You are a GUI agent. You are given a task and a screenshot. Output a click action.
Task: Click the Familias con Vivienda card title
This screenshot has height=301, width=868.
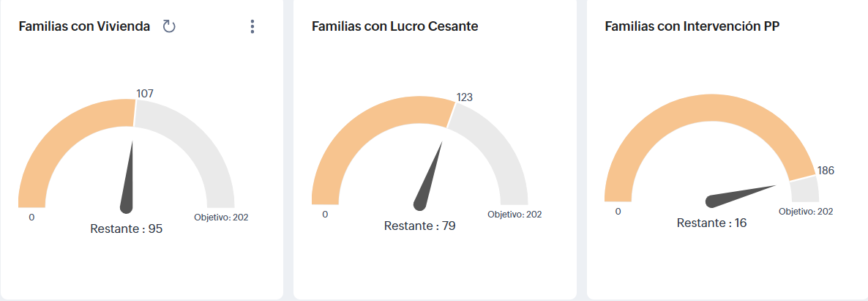click(x=84, y=27)
